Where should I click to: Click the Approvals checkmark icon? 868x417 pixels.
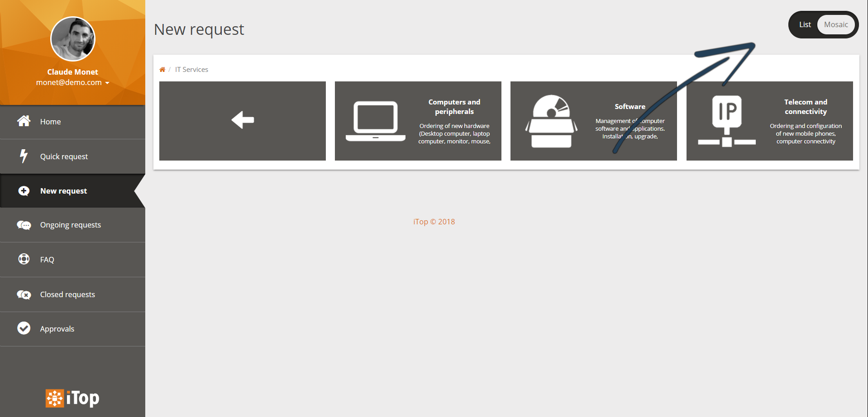coord(24,328)
